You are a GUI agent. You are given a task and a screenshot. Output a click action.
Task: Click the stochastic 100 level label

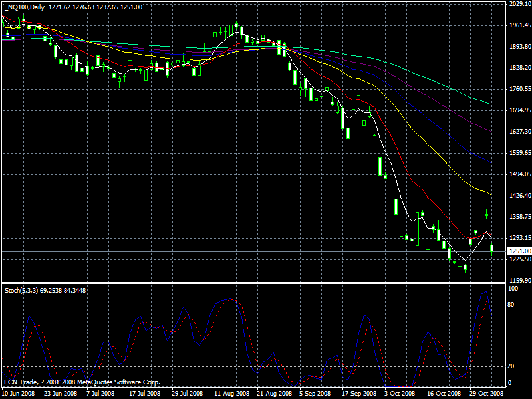(513, 289)
